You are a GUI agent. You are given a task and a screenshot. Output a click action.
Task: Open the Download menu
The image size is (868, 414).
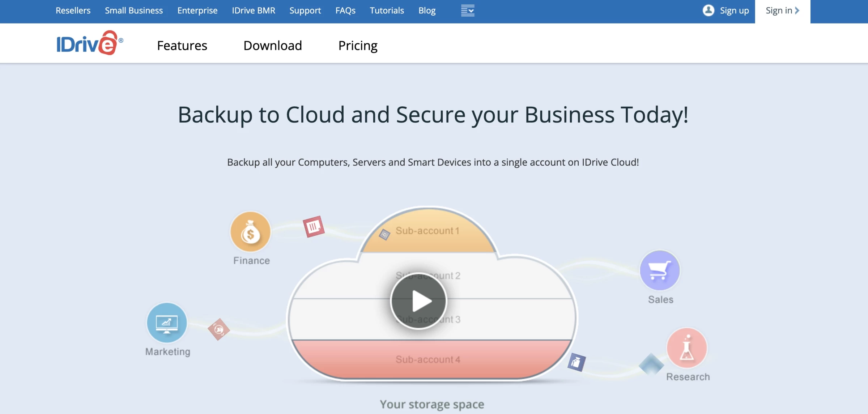click(273, 46)
